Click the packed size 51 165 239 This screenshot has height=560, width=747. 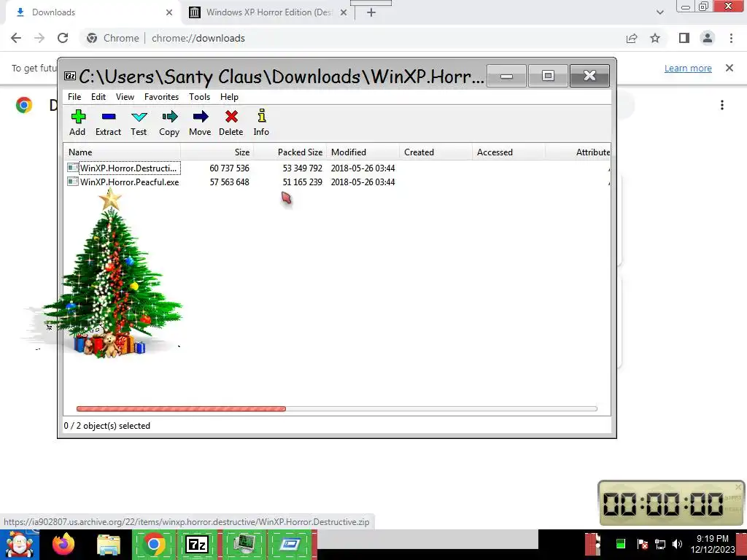[x=302, y=182]
